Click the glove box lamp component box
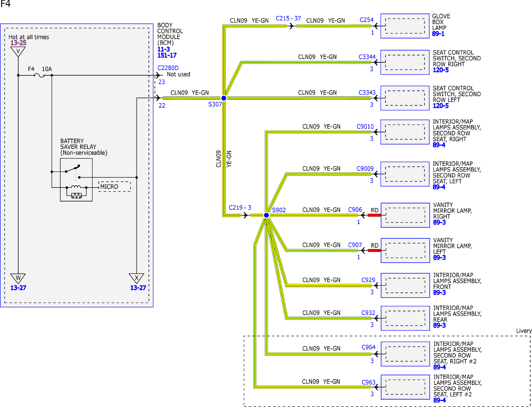 pos(405,26)
